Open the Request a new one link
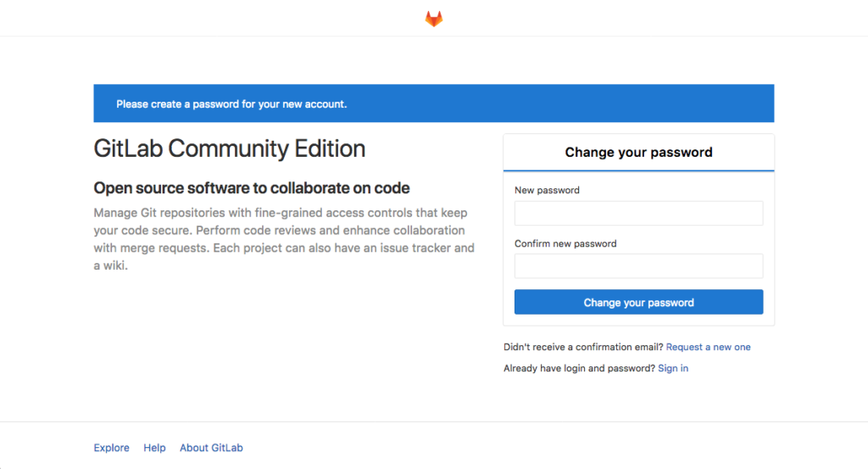 pos(708,347)
